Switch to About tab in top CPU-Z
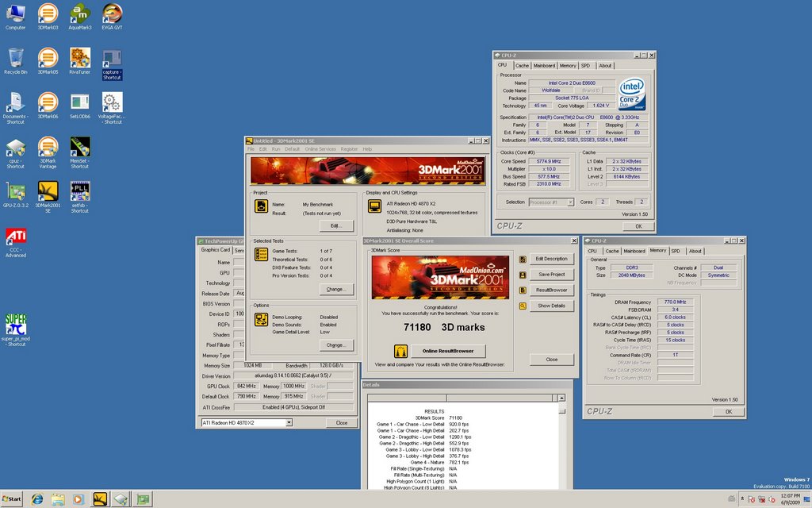This screenshot has width=812, height=508. pos(605,66)
